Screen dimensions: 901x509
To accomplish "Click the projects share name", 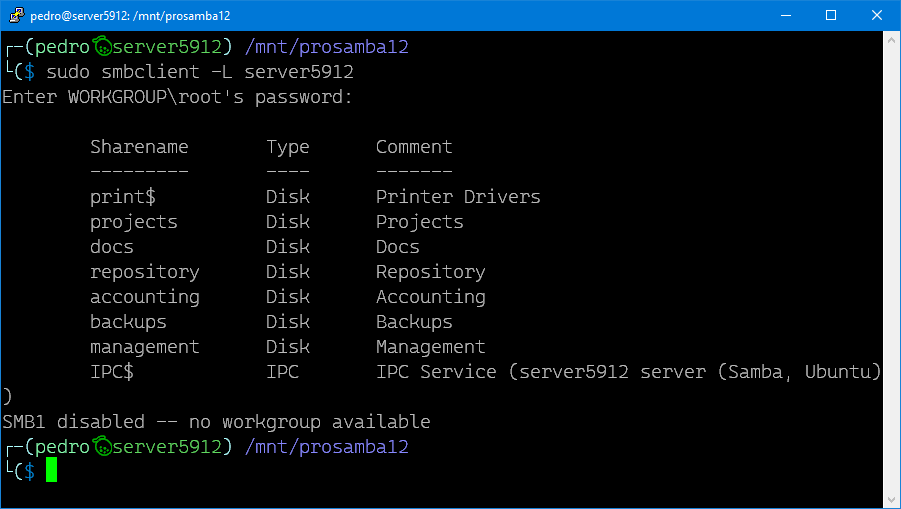I will click(x=134, y=222).
